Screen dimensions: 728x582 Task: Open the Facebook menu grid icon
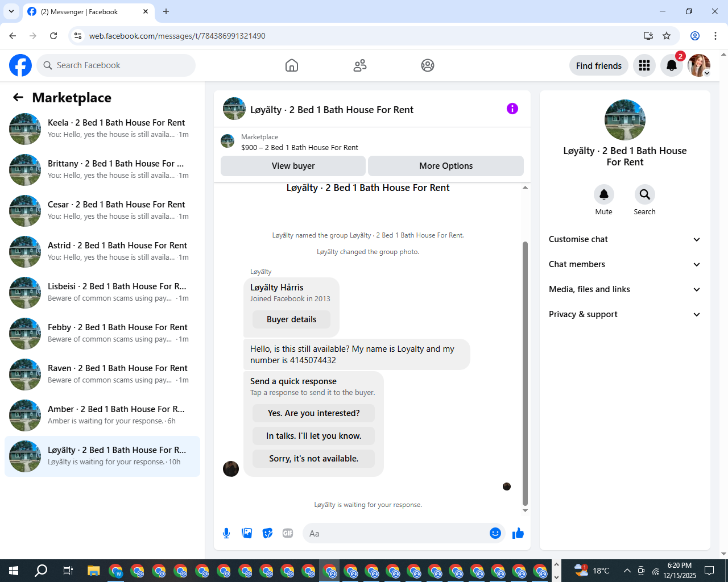pyautogui.click(x=644, y=65)
